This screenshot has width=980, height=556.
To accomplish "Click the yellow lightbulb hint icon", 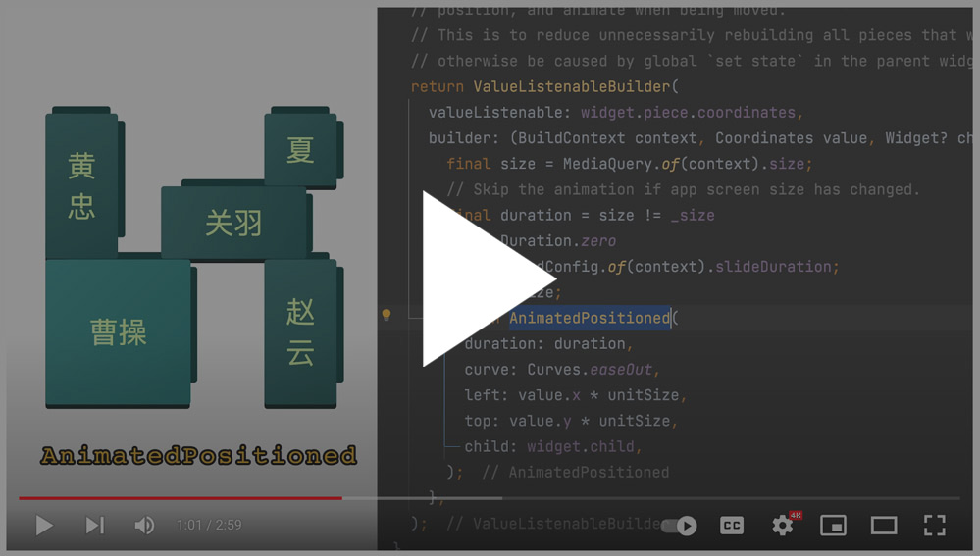I will [x=387, y=316].
